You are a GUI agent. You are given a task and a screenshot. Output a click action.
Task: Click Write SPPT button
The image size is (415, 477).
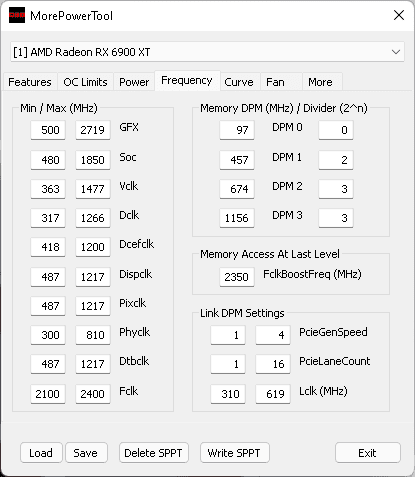pyautogui.click(x=234, y=453)
